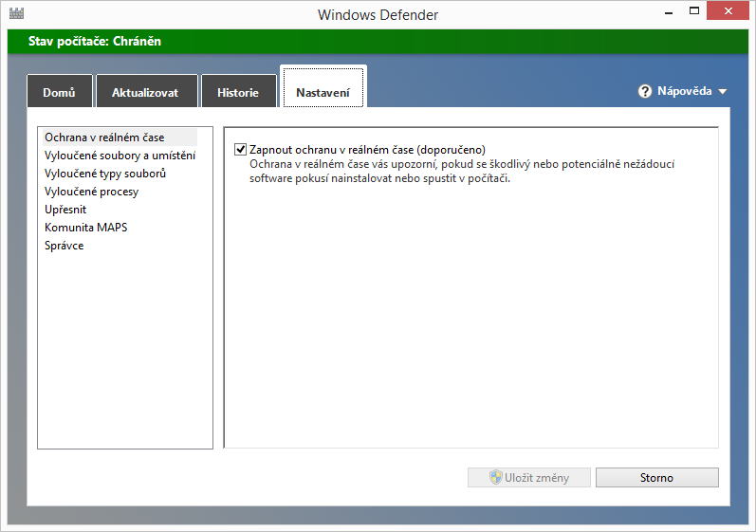Choose Vyloučené typy souborů
Screen dimensions: 756x532
(x=105, y=173)
